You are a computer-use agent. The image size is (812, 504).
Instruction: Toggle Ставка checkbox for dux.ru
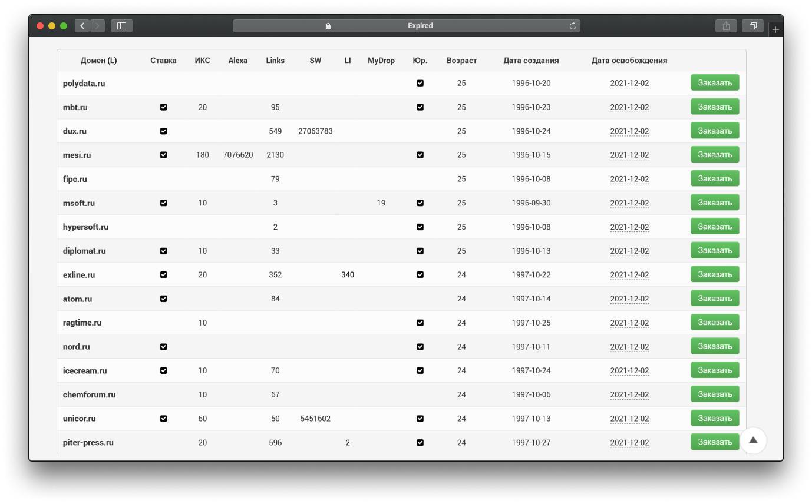(x=163, y=131)
